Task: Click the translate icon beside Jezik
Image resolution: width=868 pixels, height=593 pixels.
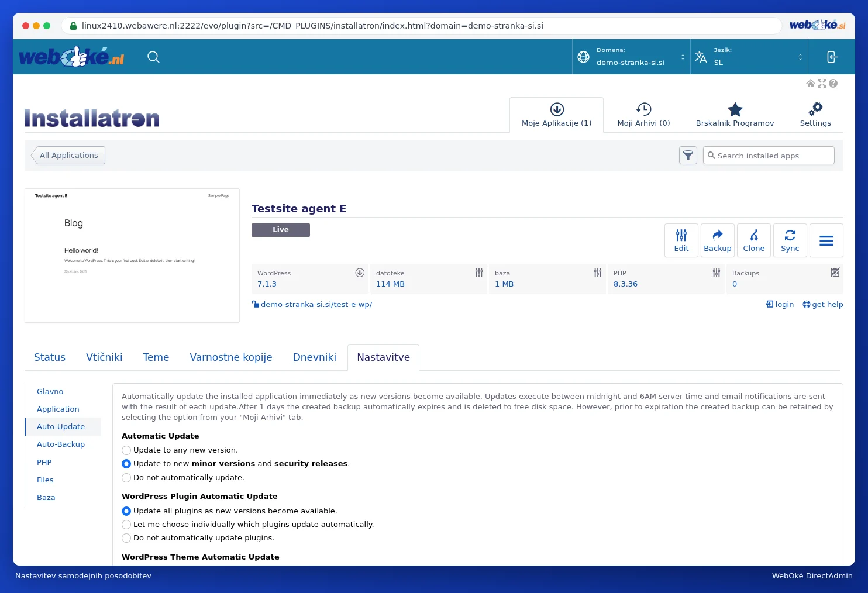Action: coord(701,57)
